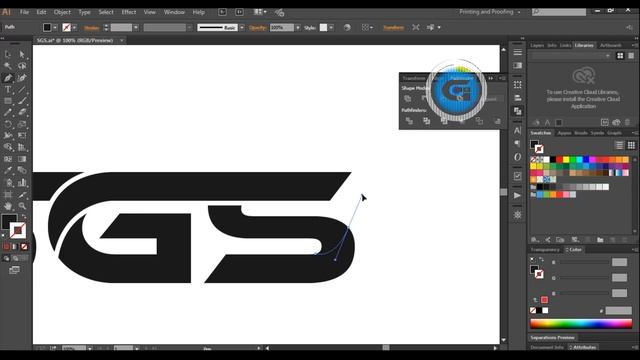Open the Character panel from the dock
This screenshot has height=360, width=640.
click(x=518, y=131)
